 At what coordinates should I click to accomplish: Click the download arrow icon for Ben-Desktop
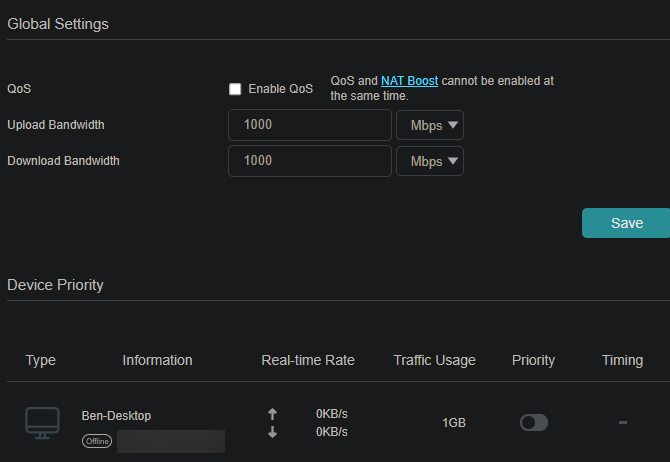click(x=273, y=432)
